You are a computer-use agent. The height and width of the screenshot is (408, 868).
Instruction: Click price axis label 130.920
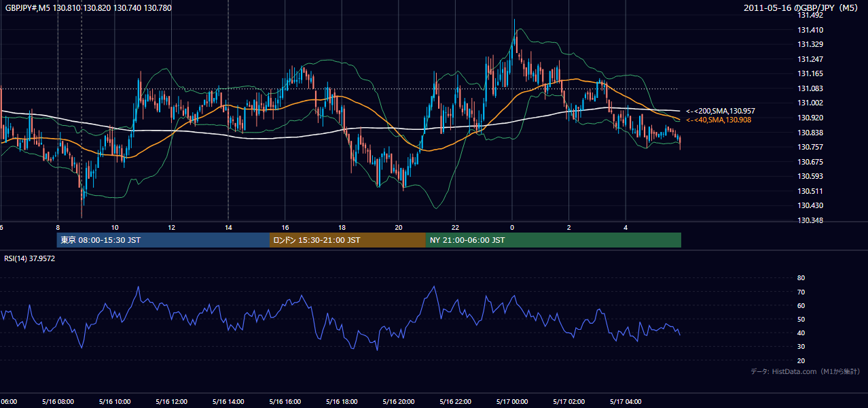coord(810,118)
